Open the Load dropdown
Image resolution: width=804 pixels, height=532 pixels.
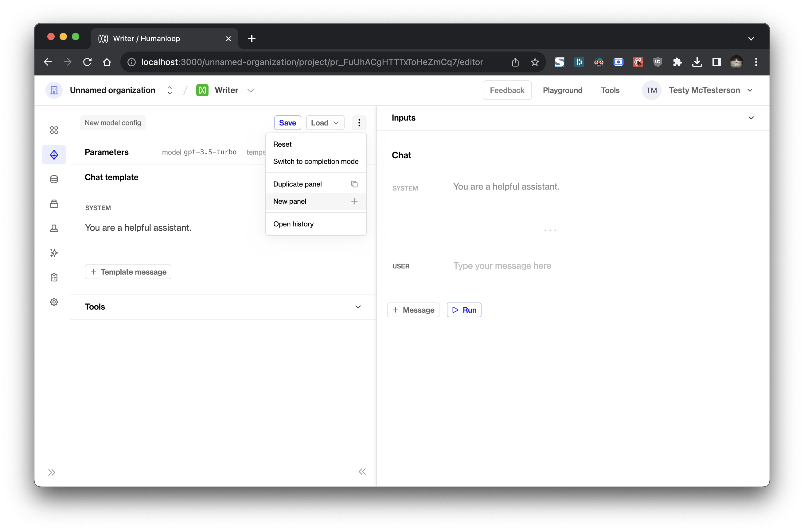point(325,123)
